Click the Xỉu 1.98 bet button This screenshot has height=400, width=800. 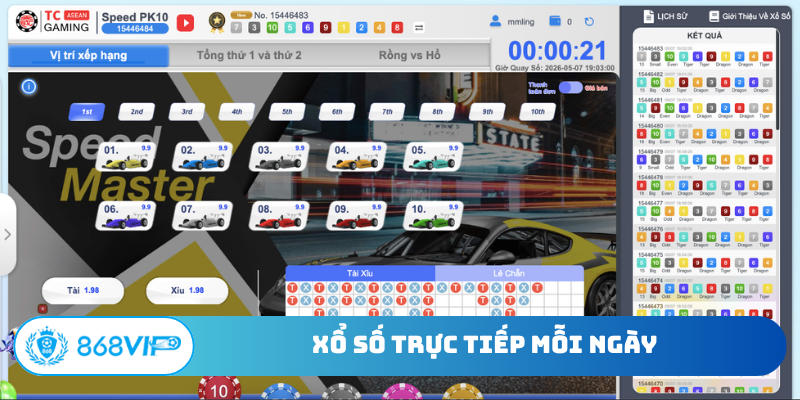tap(187, 290)
